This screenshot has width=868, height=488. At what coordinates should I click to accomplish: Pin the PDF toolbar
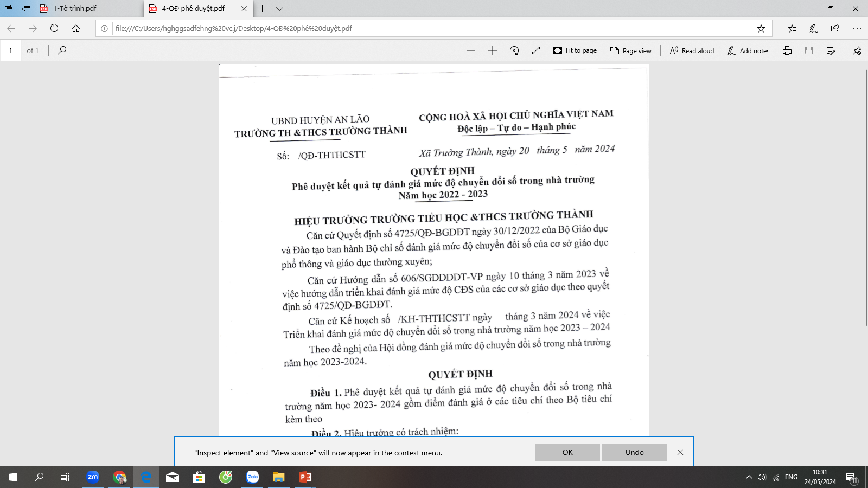coord(857,50)
